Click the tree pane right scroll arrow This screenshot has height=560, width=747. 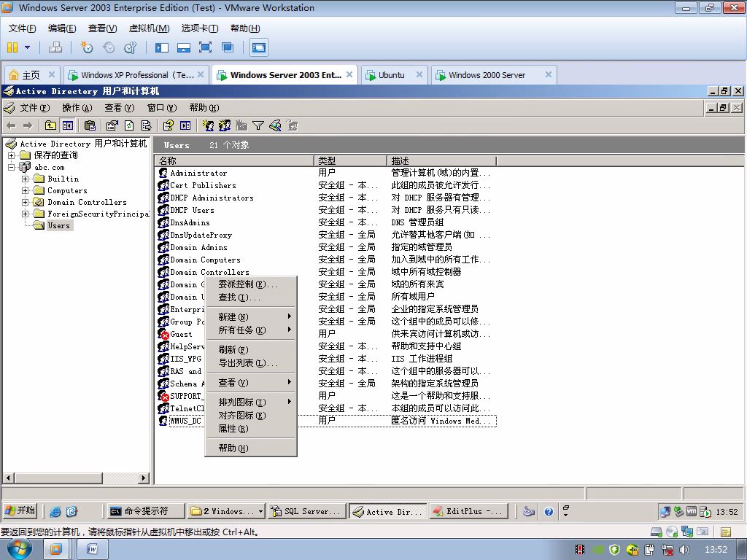point(144,477)
